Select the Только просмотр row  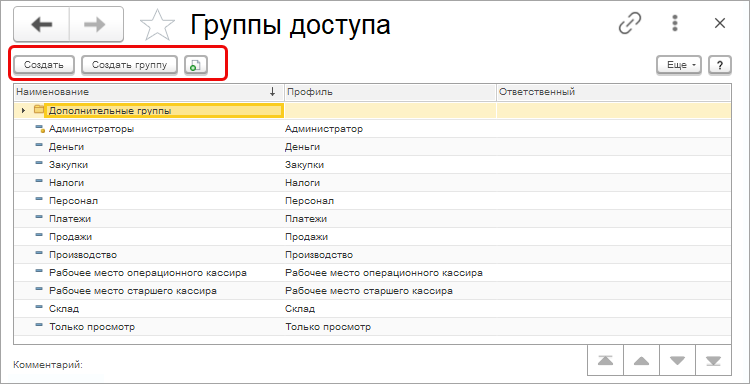[x=372, y=327]
